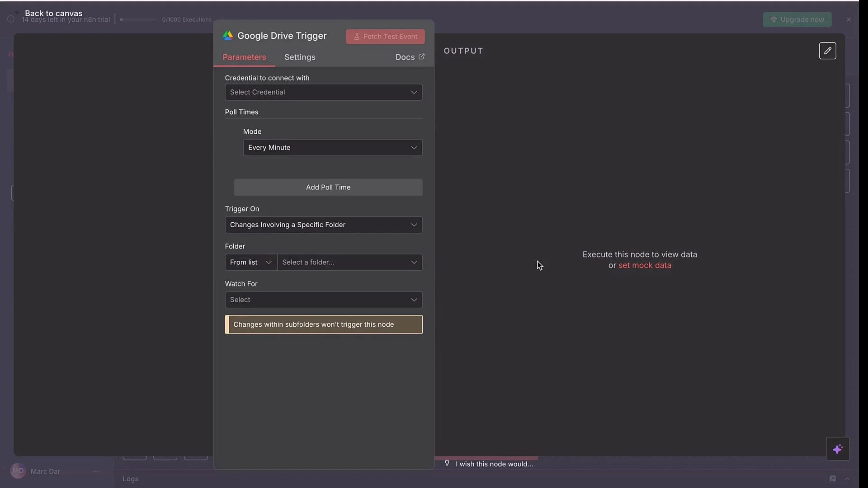
Task: Open the Trigger On dropdown
Action: pyautogui.click(x=324, y=225)
